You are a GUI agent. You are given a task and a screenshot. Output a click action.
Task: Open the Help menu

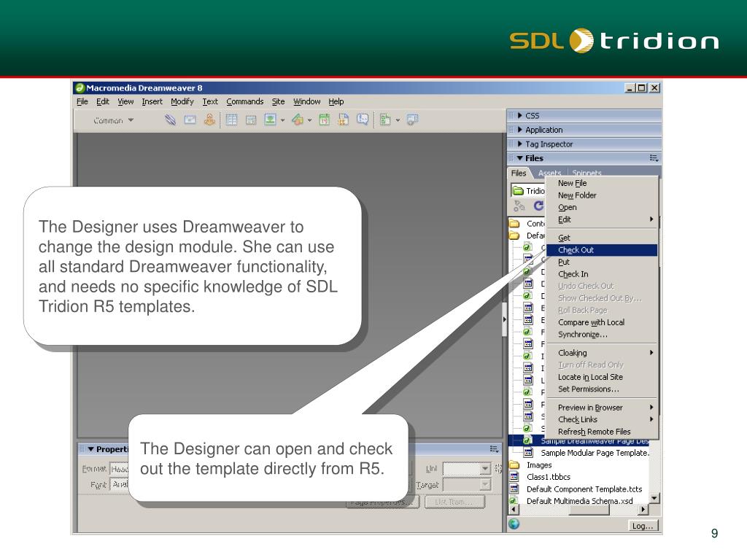[336, 101]
